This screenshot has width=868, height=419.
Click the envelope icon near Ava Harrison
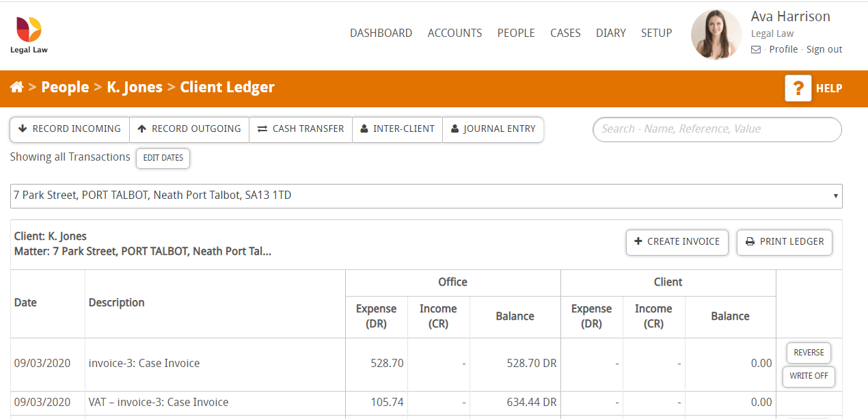[x=755, y=49]
